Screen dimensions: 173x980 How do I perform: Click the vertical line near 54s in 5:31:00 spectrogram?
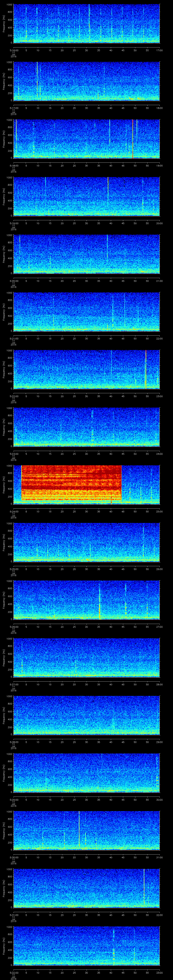click(x=144, y=886)
